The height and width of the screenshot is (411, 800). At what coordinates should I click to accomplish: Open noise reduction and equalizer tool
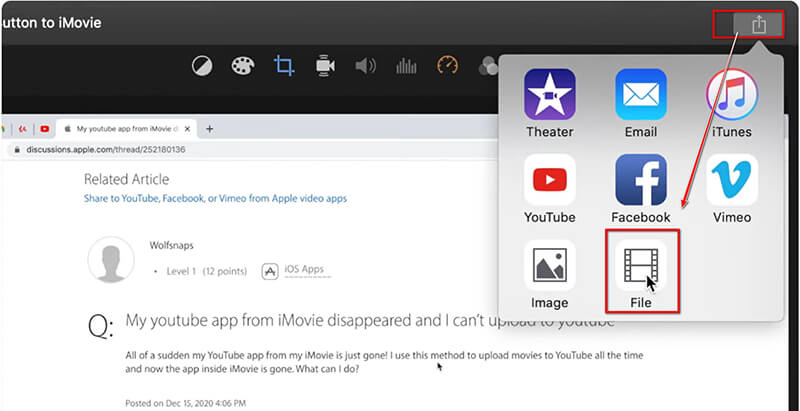pos(406,66)
